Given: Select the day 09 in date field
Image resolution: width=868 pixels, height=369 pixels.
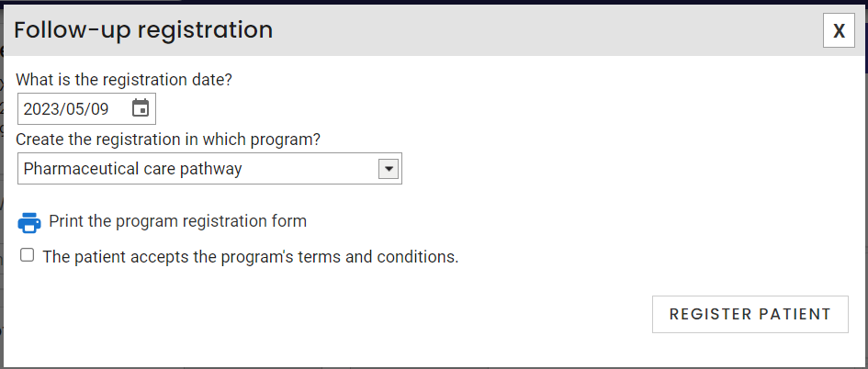Looking at the screenshot, I should 99,109.
